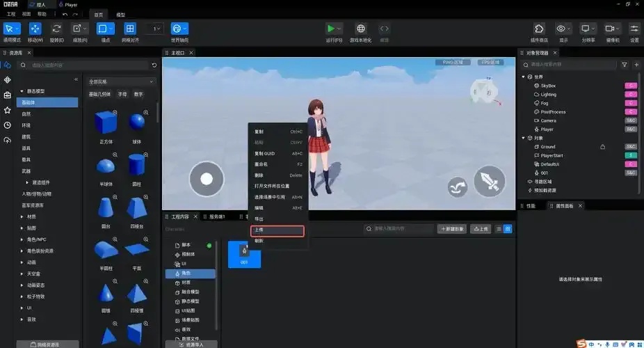Open the display eye dropdown
The image size is (644, 348).
pyautogui.click(x=563, y=29)
